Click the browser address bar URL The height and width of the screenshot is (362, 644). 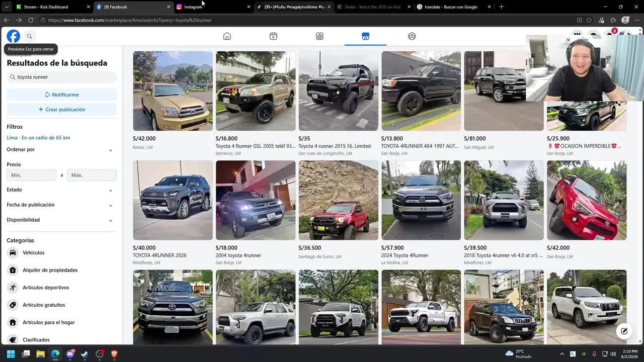pyautogui.click(x=130, y=20)
